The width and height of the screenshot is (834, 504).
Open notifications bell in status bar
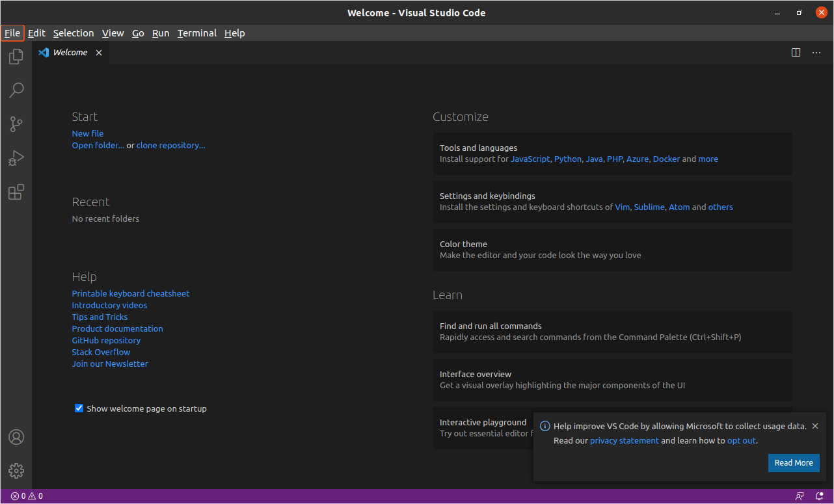[820, 496]
